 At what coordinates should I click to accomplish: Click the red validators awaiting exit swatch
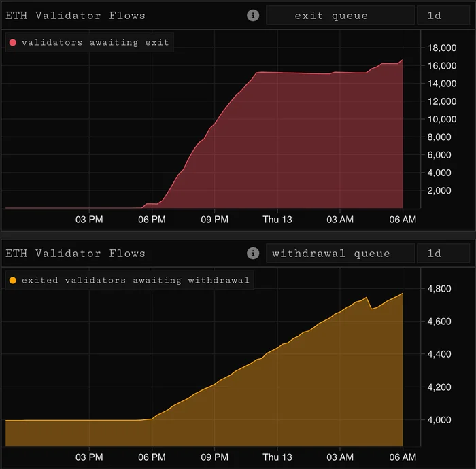(13, 42)
